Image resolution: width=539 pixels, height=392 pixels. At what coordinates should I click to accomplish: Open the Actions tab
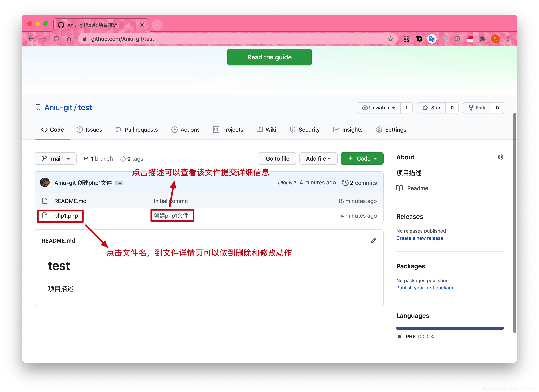point(185,130)
